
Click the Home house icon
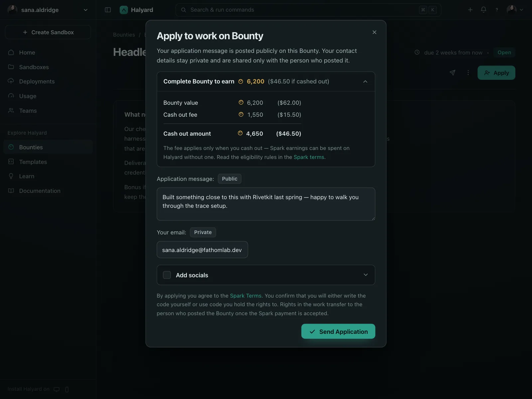[11, 52]
